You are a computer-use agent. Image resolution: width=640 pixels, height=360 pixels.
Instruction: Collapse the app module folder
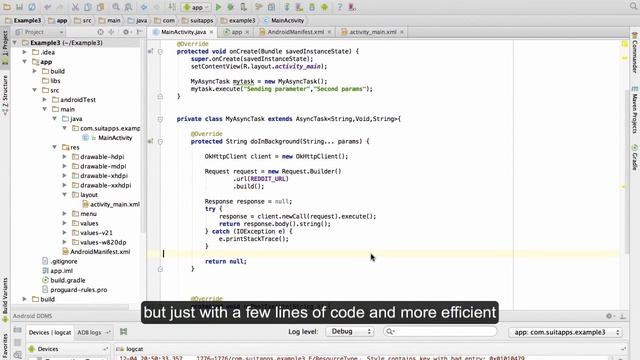coord(25,62)
